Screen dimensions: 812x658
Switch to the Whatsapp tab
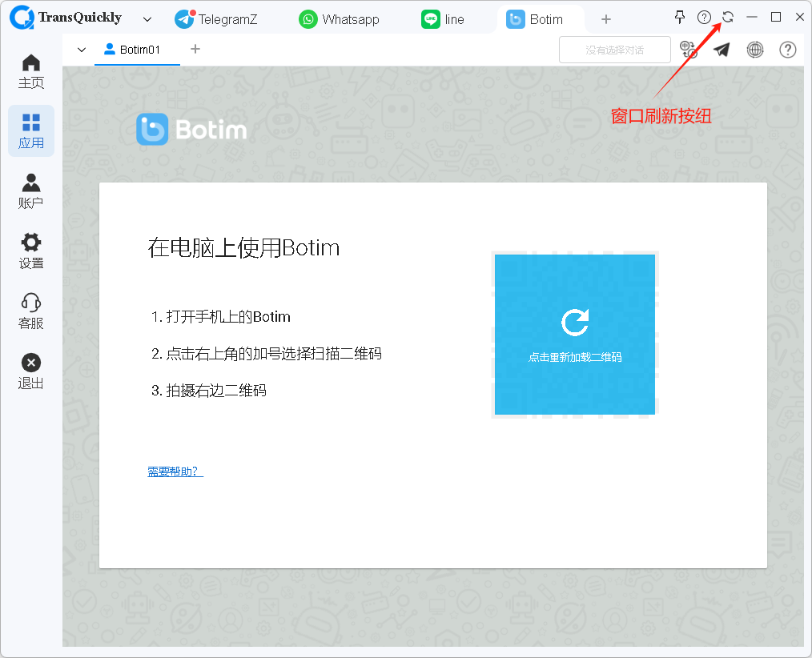[340, 19]
